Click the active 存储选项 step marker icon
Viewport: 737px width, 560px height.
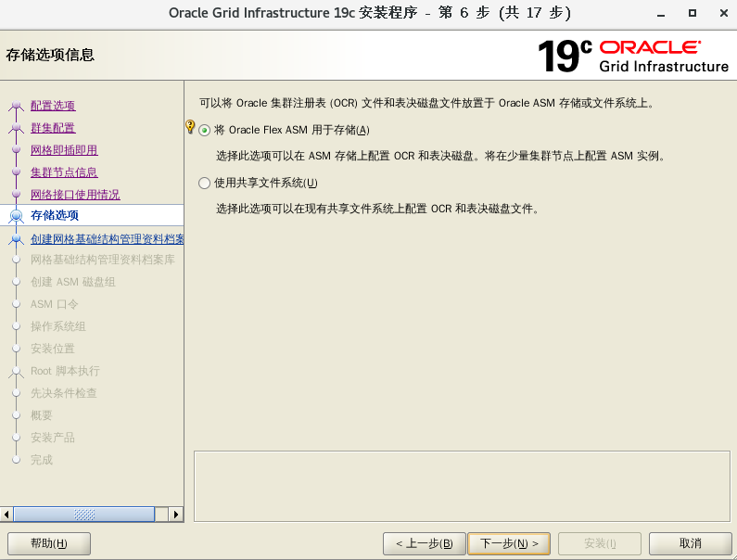point(16,216)
